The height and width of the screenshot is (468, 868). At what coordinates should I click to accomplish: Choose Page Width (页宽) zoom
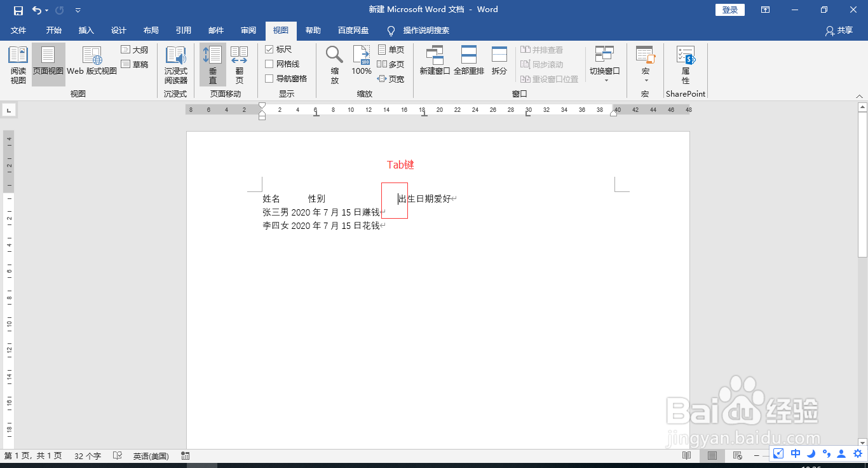click(x=391, y=79)
